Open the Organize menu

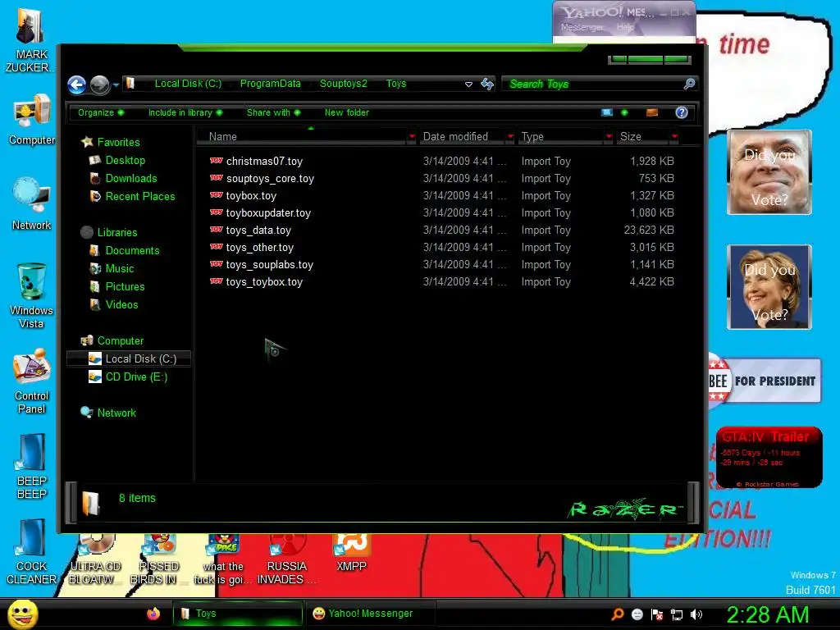point(101,112)
